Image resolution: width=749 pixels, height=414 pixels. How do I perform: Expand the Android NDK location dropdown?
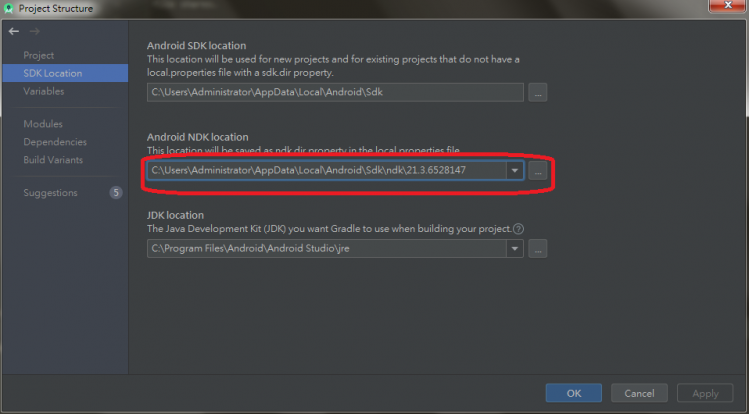(x=514, y=171)
